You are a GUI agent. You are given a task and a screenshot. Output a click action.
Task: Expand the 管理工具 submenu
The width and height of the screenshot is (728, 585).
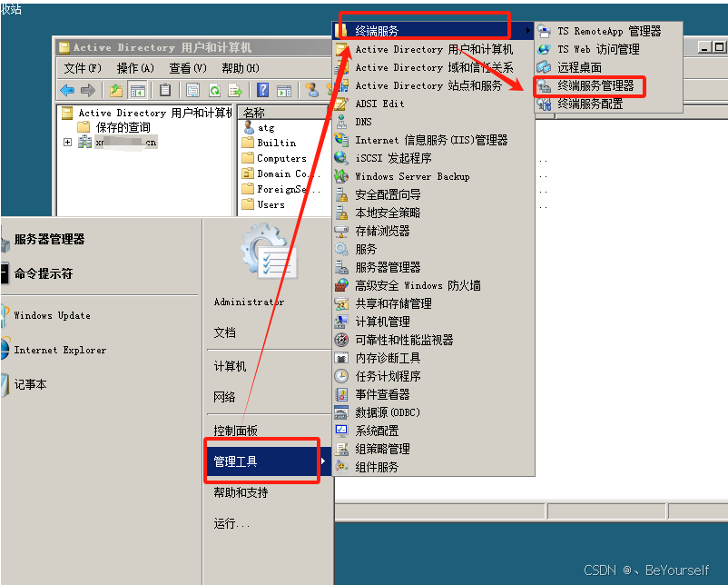pos(269,461)
